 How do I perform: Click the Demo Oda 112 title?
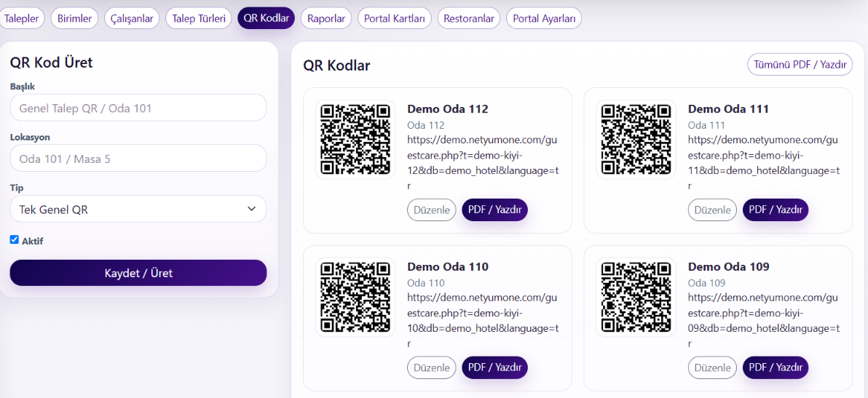(x=448, y=109)
